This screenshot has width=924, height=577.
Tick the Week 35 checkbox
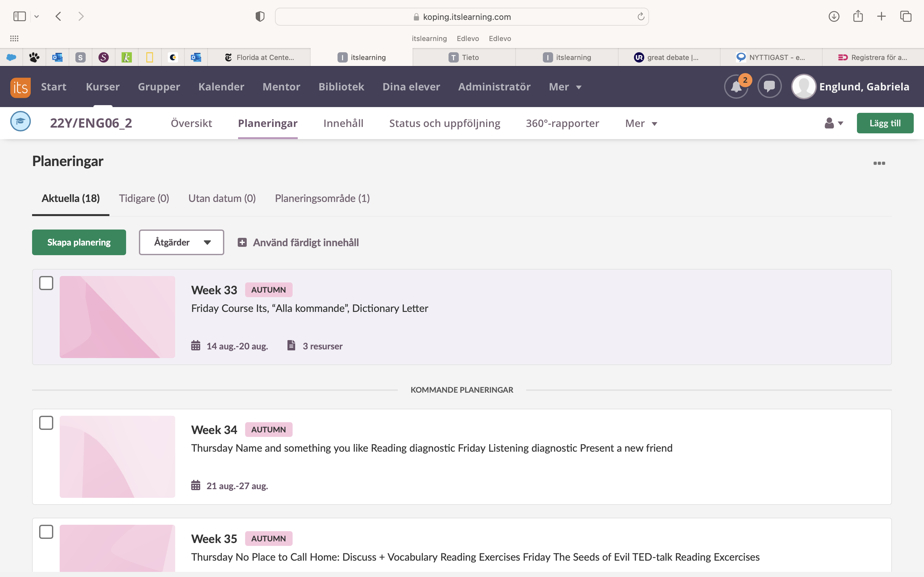tap(46, 532)
